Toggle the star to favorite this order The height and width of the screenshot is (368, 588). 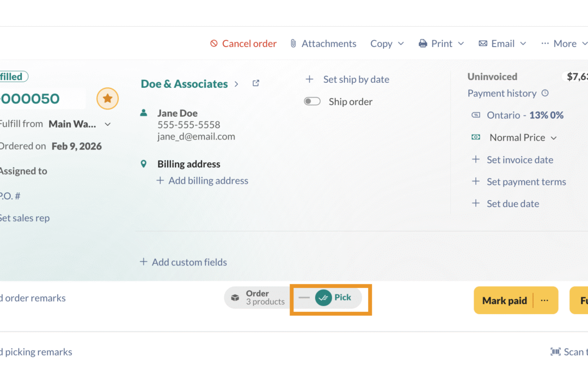pyautogui.click(x=107, y=98)
